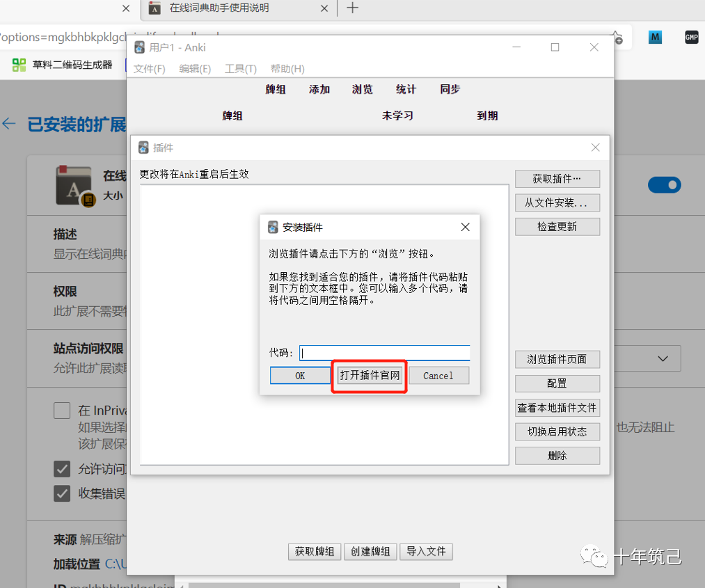Click the 到期 column header
This screenshot has height=588, width=705.
click(487, 116)
